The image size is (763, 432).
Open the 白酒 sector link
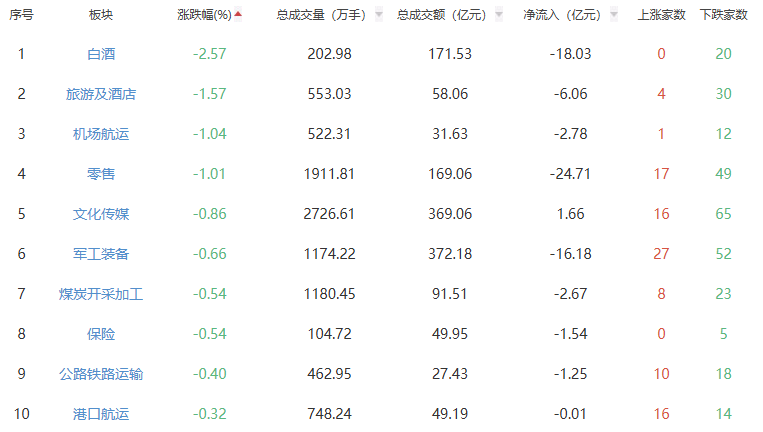[101, 53]
